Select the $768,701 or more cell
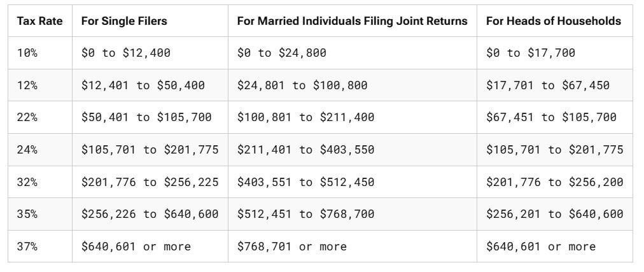The image size is (644, 272). coord(292,247)
